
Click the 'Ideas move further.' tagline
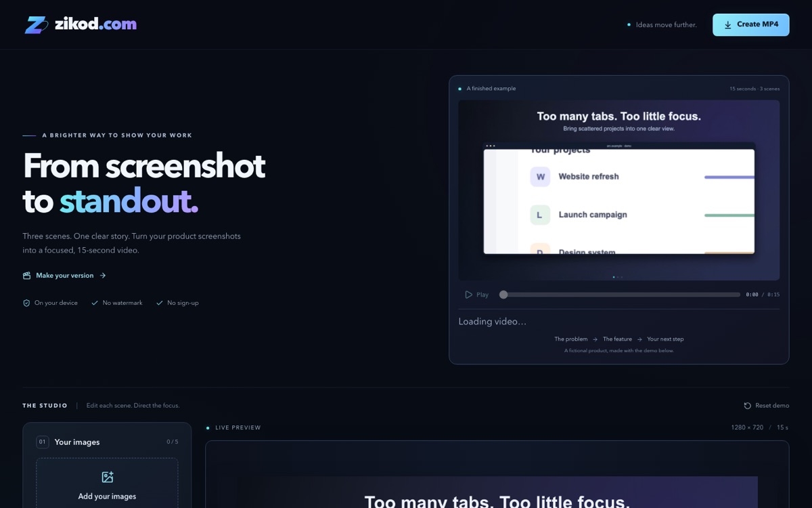(666, 25)
